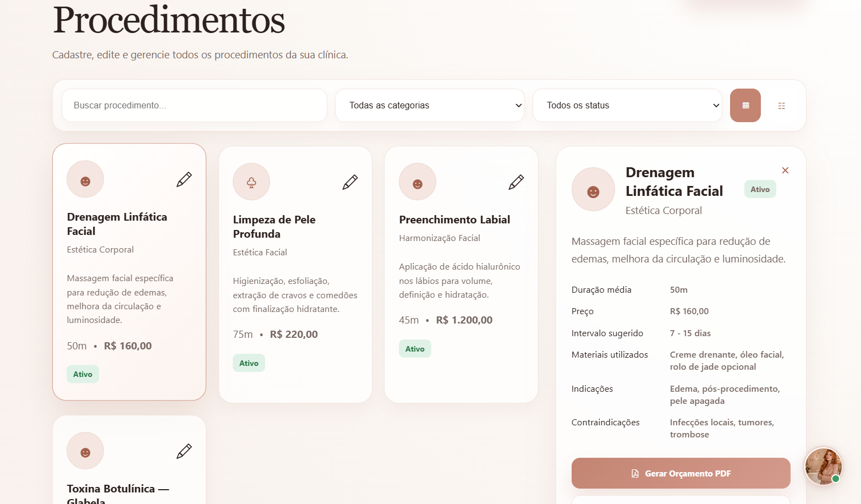Click the Harmonização Facial category label
861x504 pixels.
click(440, 238)
